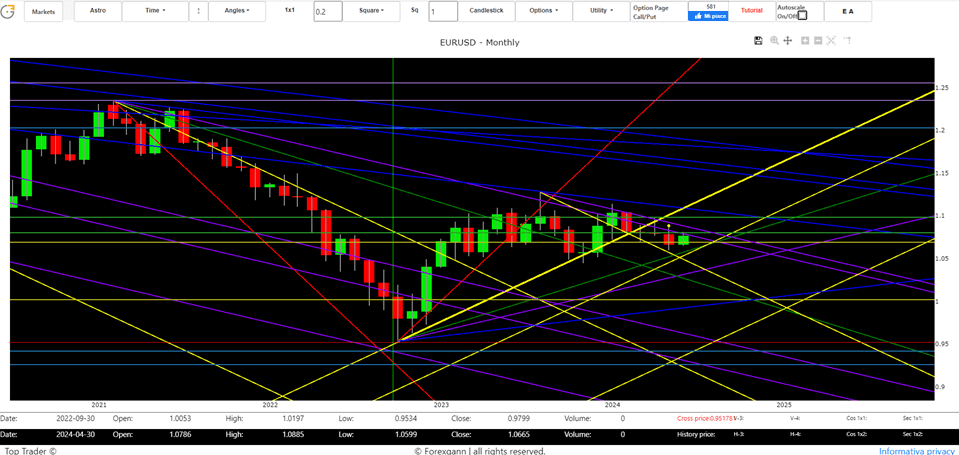This screenshot has height=455, width=959.
Task: Click the zoom out minus icon
Action: pos(818,41)
